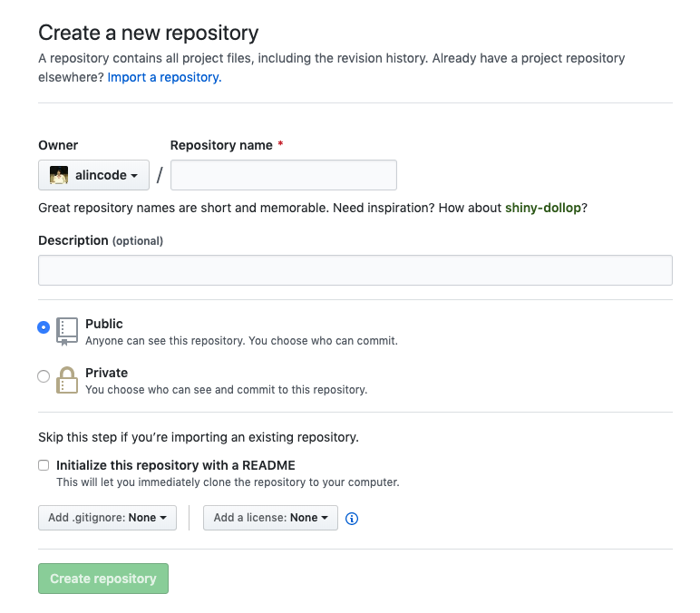Viewport: 700px width, 613px height.
Task: Use the shiny-dollop name suggestion
Action: 542,208
